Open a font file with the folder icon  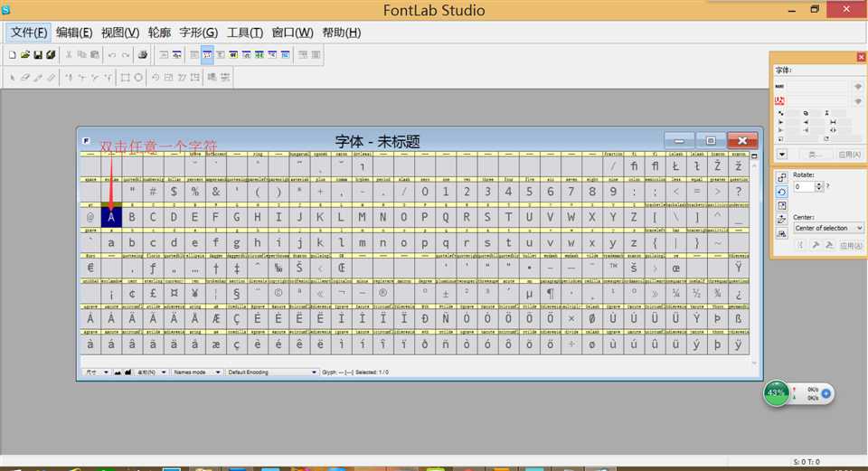click(25, 55)
